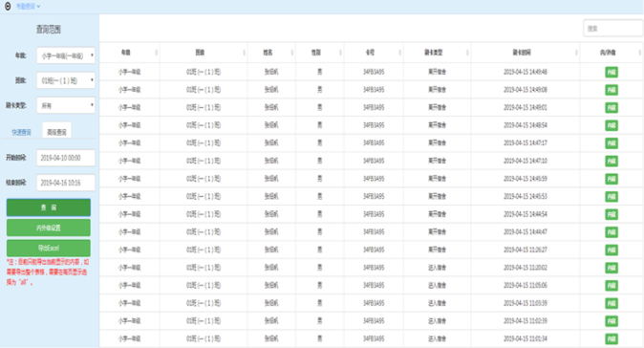Sort the 性别 column using its arrows

(x=340, y=53)
